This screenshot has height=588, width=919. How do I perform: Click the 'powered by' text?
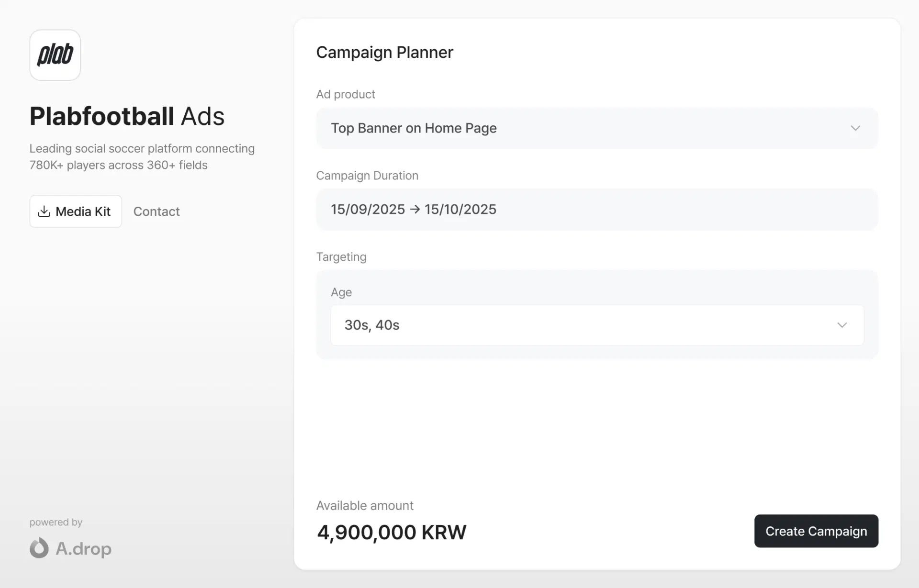[56, 522]
